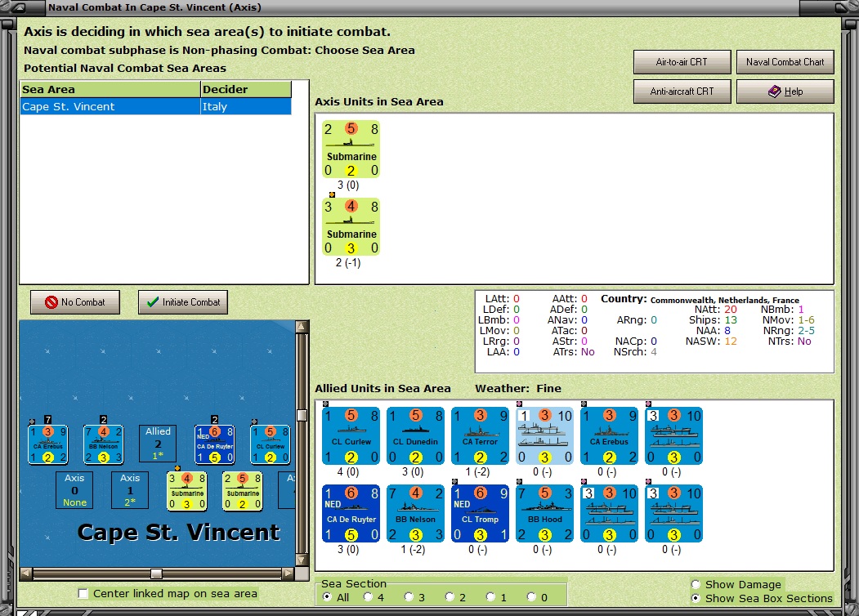Click the map horizontal scrollbar right arrow
Viewport: 859px width, 616px height.
(289, 574)
